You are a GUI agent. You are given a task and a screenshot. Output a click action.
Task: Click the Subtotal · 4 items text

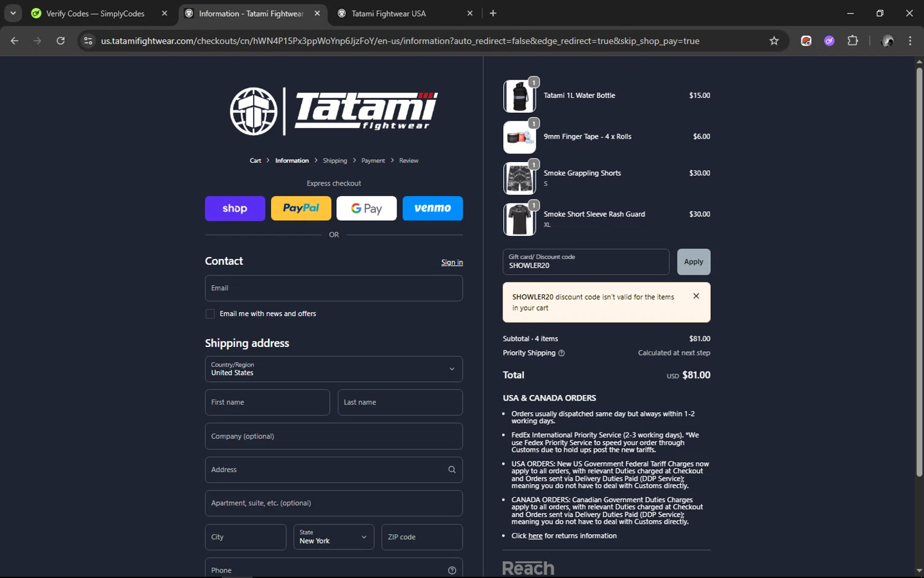(x=530, y=339)
